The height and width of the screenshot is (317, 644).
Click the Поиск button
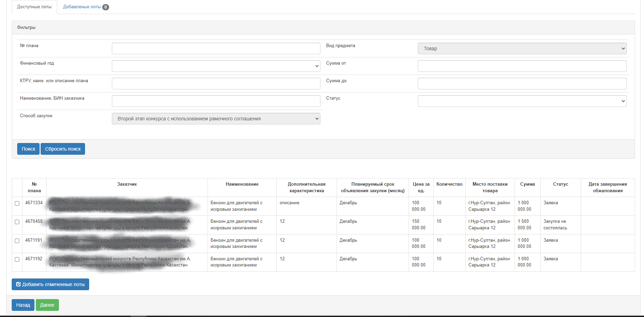[28, 149]
